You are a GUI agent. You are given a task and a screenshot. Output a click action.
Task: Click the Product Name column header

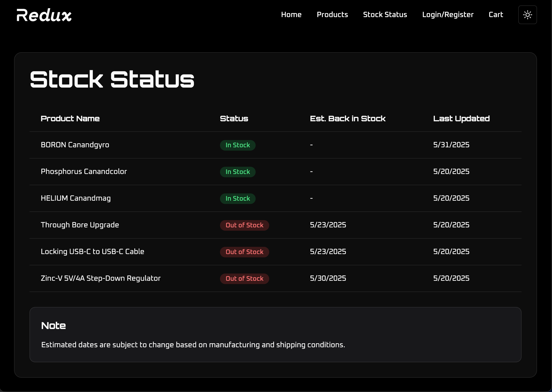70,118
